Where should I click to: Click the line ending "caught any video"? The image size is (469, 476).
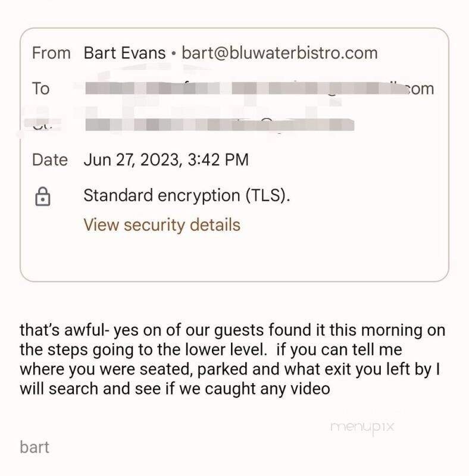click(174, 389)
